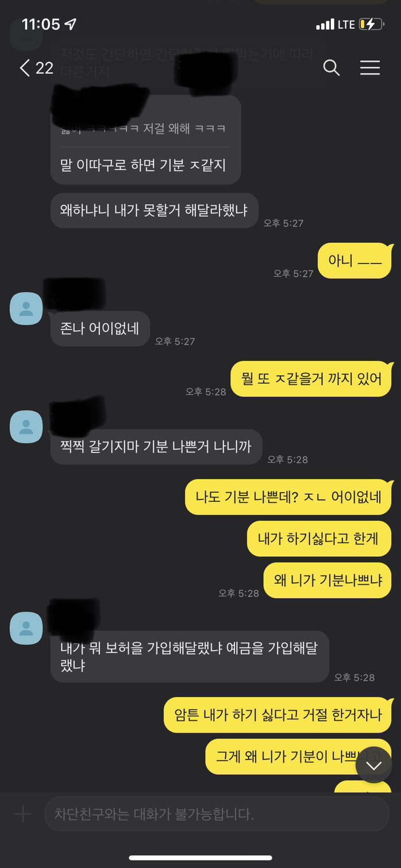The width and height of the screenshot is (401, 868).
Task: Tap the plus attachment icon
Action: tap(23, 813)
